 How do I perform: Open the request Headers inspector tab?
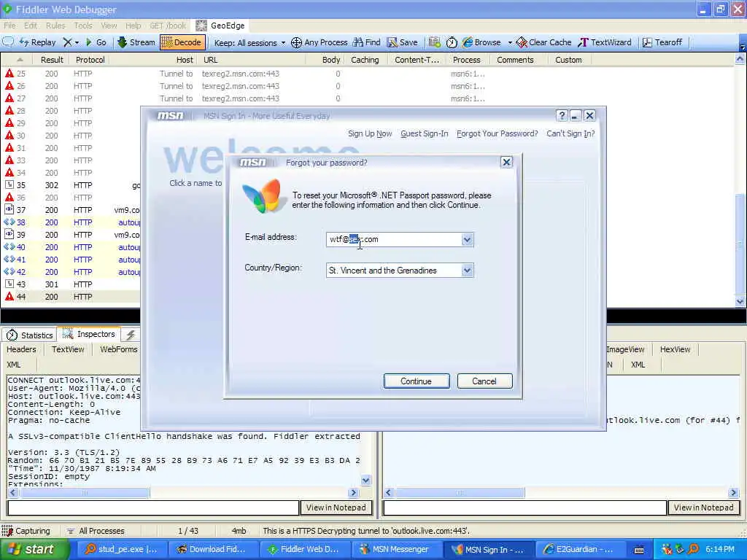tap(21, 349)
